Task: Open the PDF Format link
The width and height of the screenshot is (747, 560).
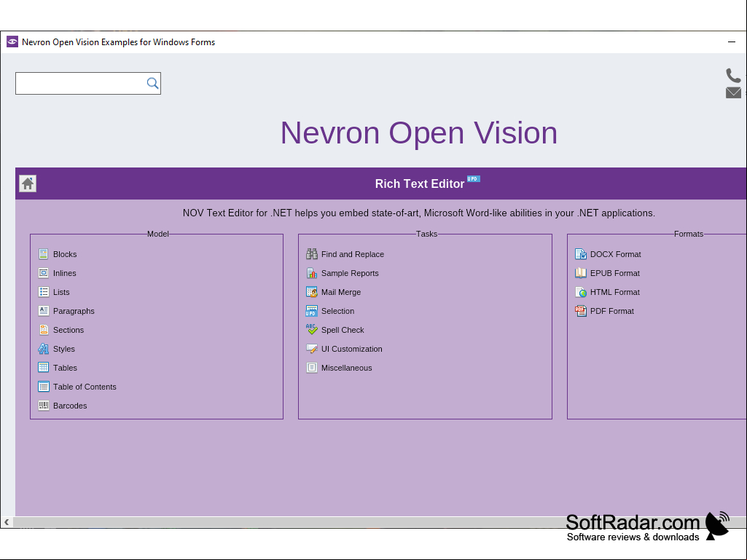Action: click(x=611, y=312)
